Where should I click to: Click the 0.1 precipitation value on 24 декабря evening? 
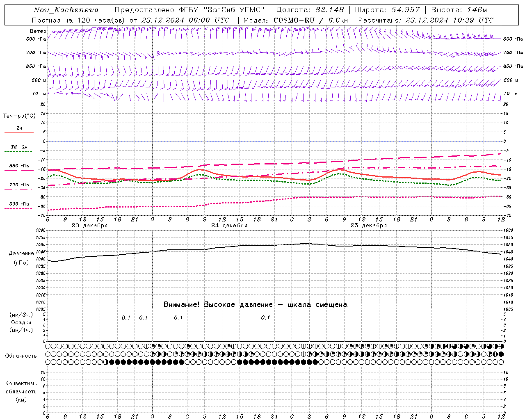[266, 317]
